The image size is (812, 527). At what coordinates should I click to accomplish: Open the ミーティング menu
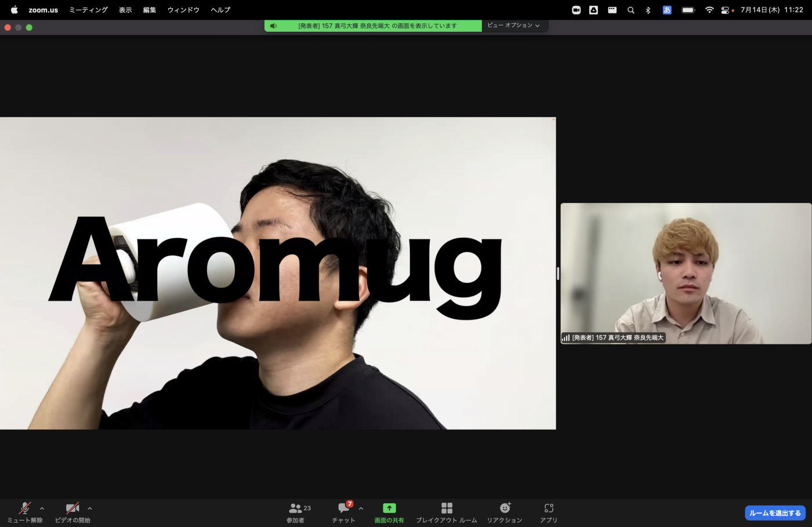coord(88,9)
